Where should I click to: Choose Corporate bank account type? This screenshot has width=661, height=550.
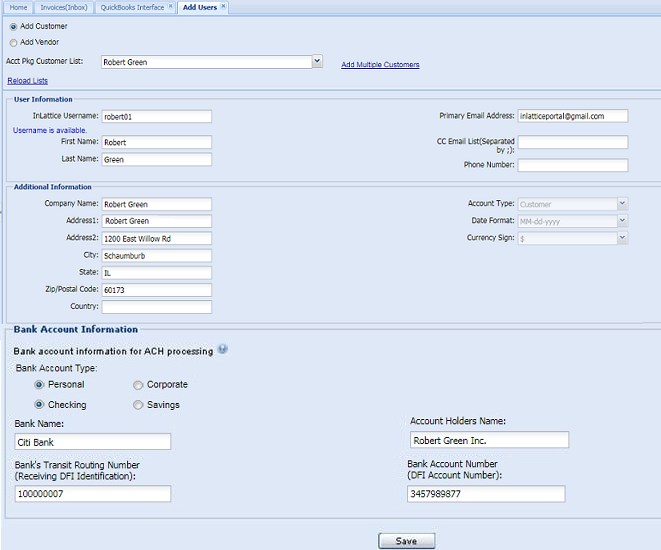[x=138, y=384]
